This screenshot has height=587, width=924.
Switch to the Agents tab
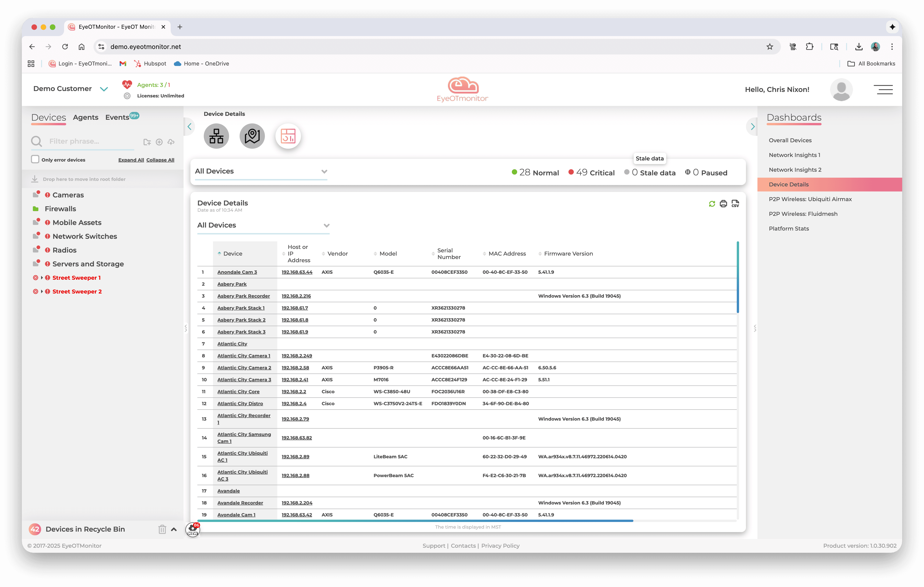[x=85, y=117]
